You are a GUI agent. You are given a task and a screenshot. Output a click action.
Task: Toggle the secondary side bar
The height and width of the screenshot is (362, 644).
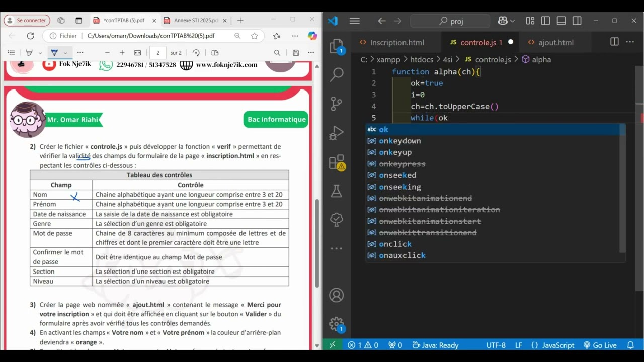577,21
